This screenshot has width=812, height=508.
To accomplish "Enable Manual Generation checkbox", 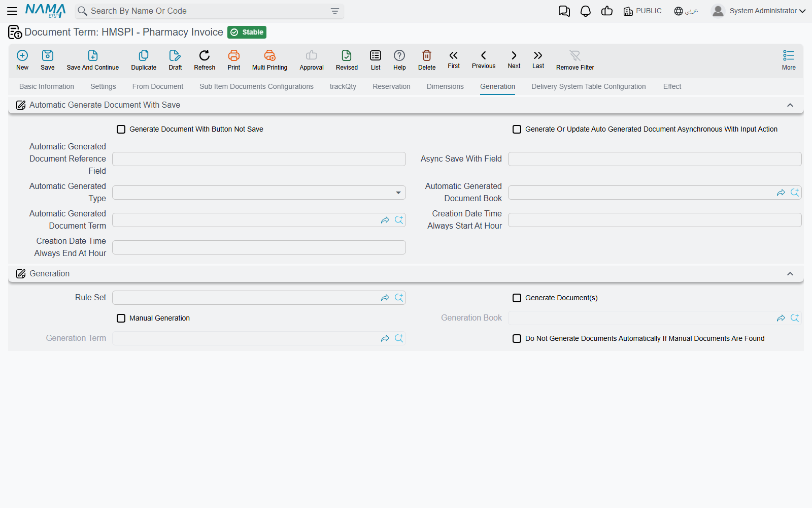I will pos(121,318).
